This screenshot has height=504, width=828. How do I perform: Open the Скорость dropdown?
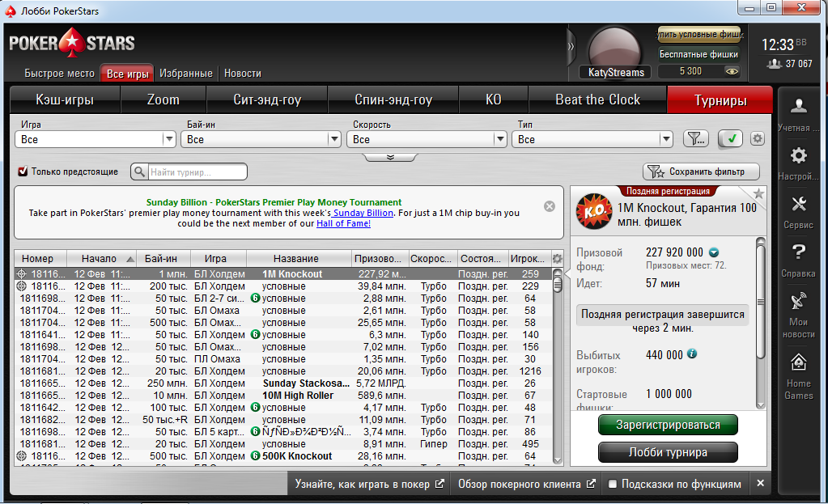point(427,139)
